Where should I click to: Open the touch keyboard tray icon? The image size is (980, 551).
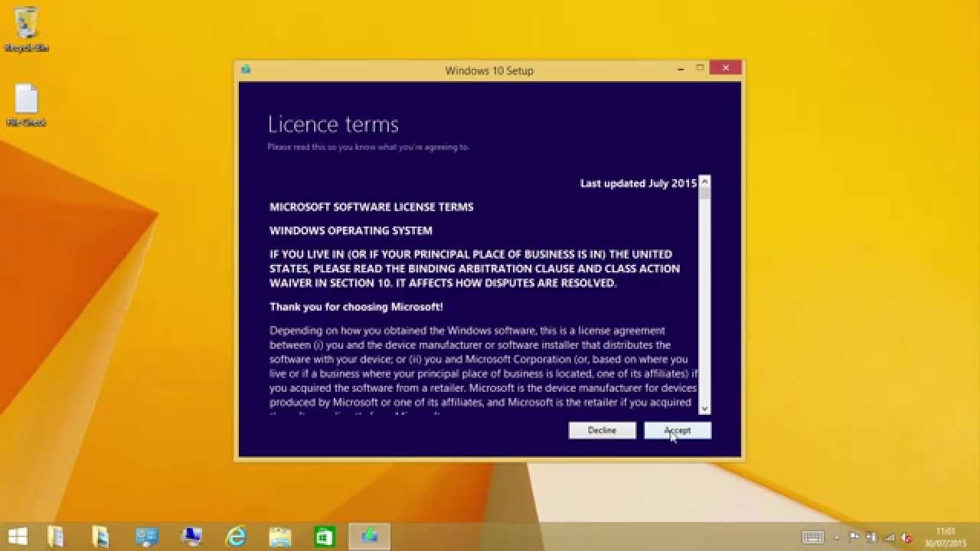812,537
